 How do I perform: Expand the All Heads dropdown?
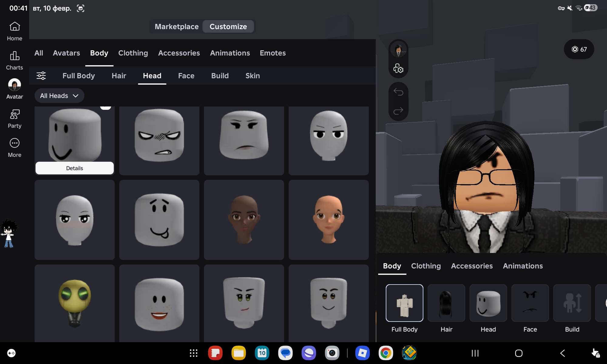pos(59,96)
